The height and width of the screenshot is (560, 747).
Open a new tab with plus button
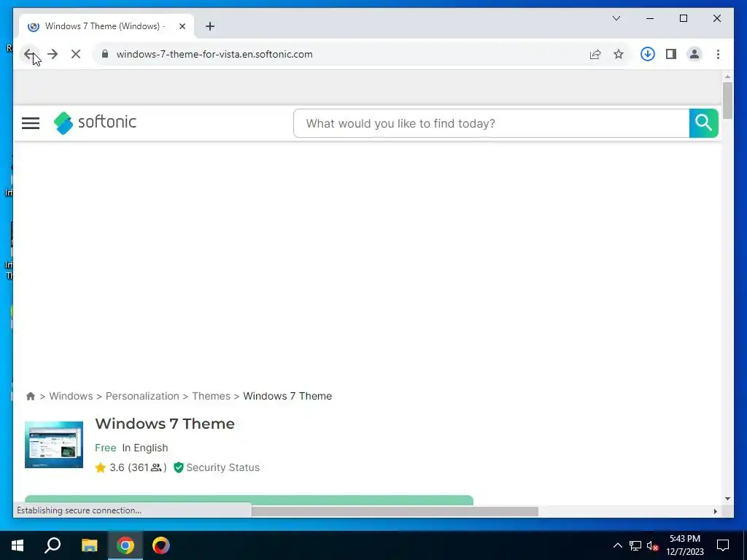click(210, 26)
